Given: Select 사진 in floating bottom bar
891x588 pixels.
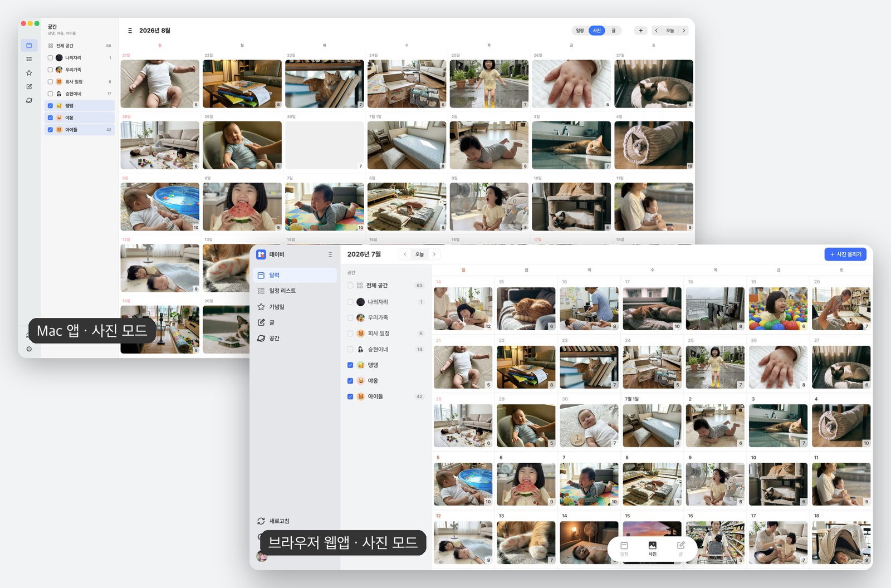Looking at the screenshot, I should (652, 549).
